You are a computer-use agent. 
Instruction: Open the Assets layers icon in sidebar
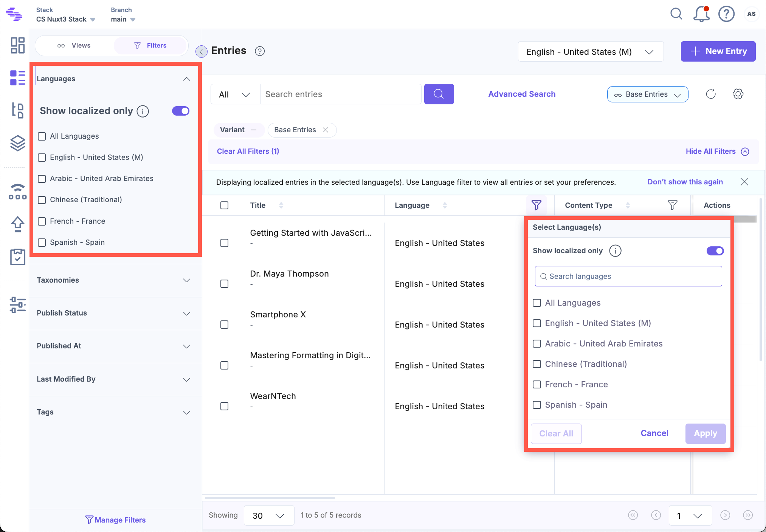(x=17, y=143)
